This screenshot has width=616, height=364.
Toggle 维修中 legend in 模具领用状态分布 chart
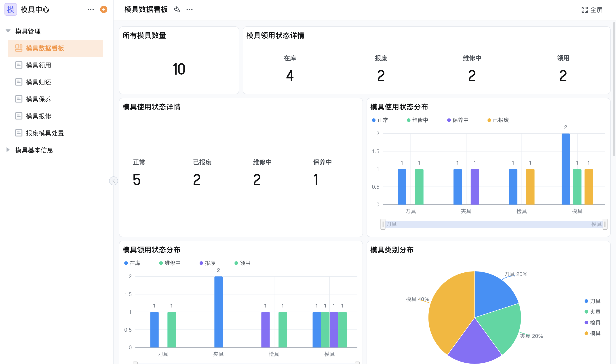(170, 263)
